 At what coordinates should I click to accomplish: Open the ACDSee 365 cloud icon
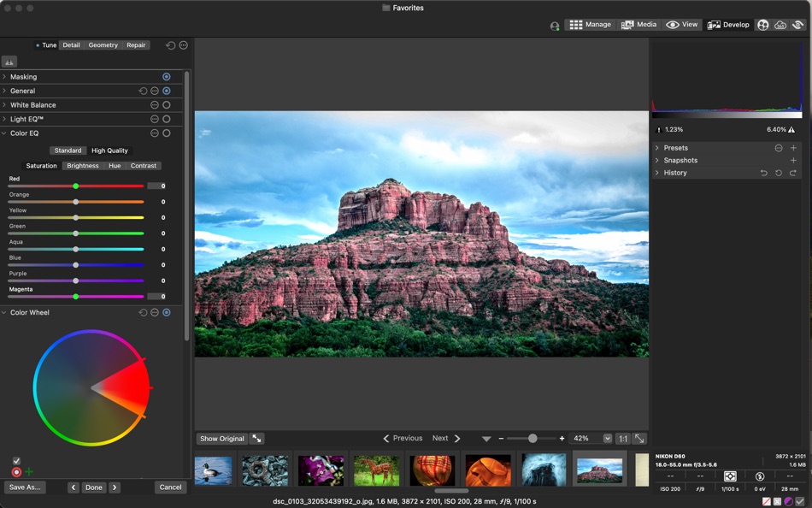pyautogui.click(x=780, y=25)
